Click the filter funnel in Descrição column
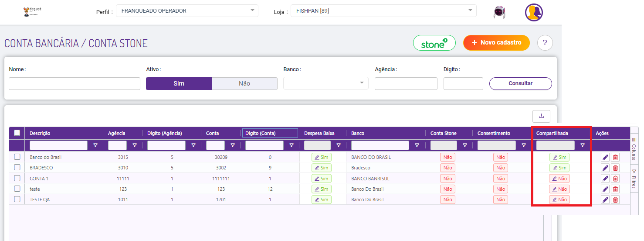 pos(95,145)
